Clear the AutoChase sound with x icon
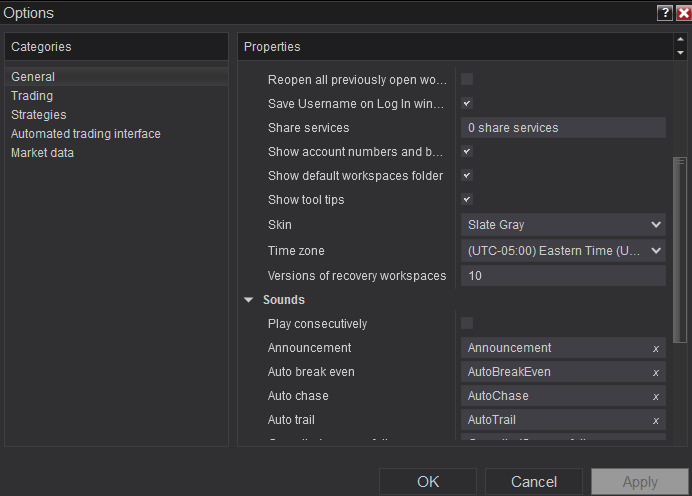 (656, 396)
